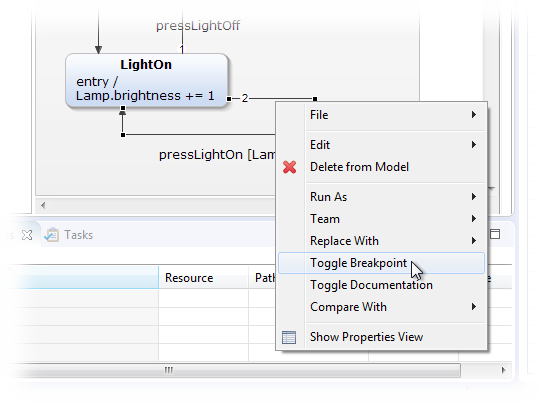
Task: Click the Properties View table icon
Action: (289, 337)
